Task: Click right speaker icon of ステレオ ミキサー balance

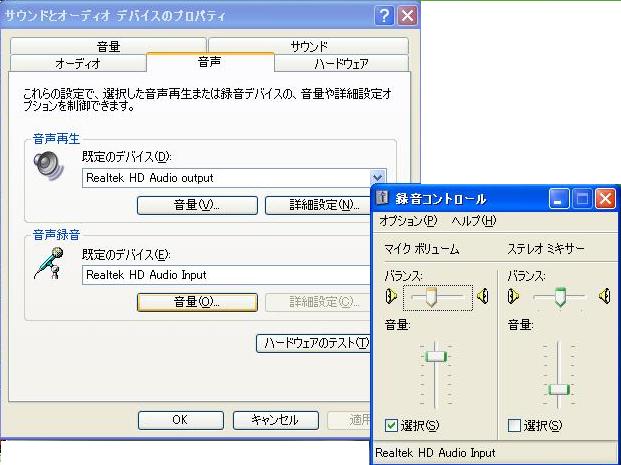Action: coord(605,296)
